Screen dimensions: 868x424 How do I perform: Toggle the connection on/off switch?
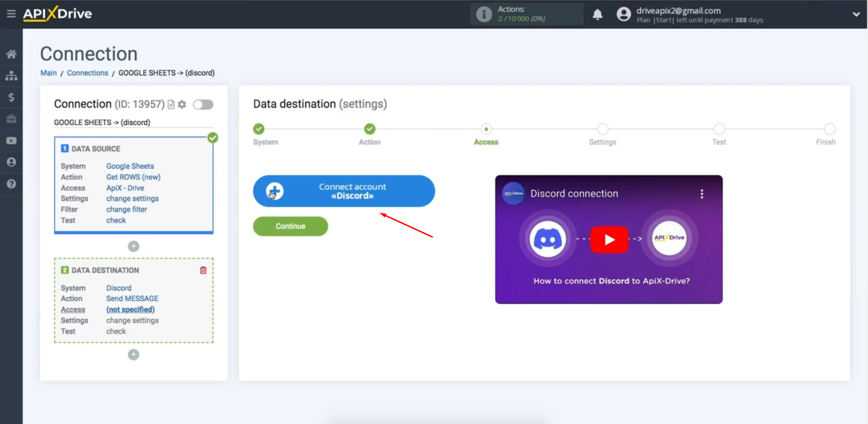tap(203, 104)
